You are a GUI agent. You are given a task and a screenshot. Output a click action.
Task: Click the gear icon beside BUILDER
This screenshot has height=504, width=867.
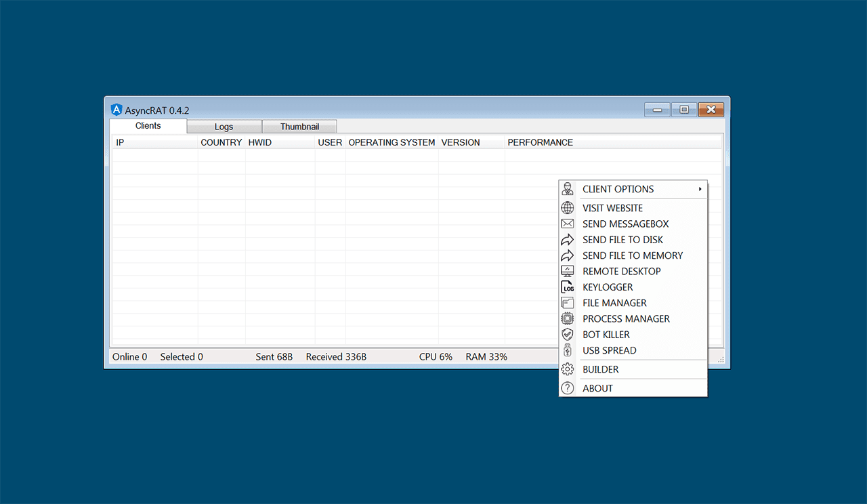568,369
